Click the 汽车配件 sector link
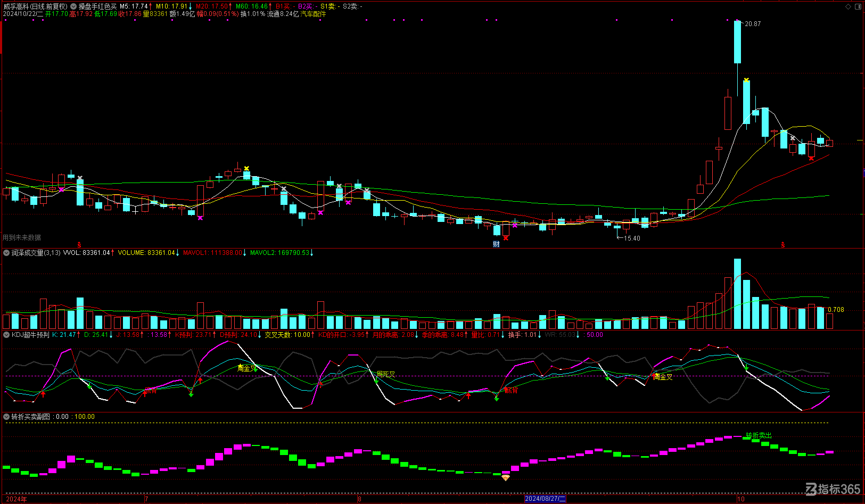 [313, 14]
